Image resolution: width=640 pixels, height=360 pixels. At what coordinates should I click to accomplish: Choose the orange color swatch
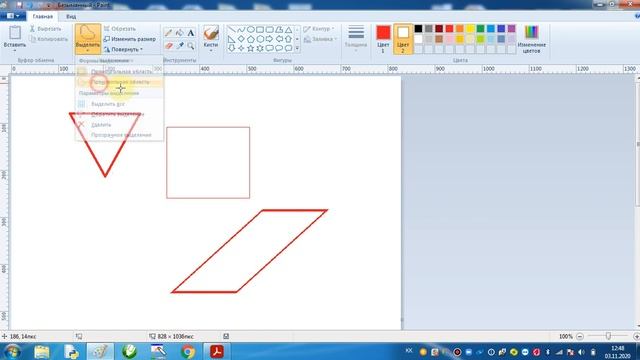(460, 29)
